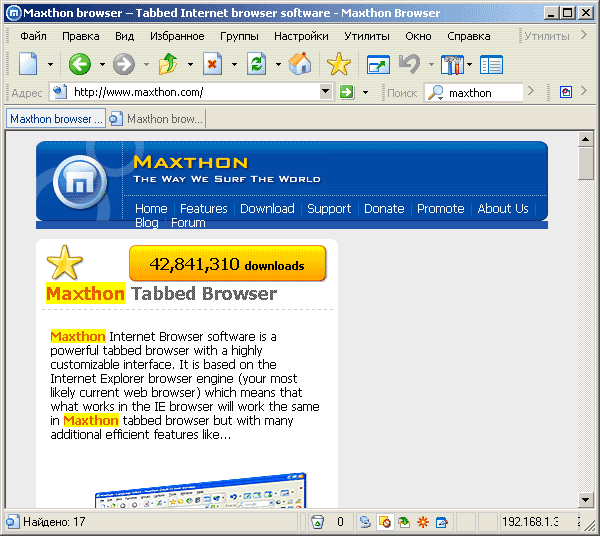Click the orange sunburst status icon
This screenshot has width=600, height=536.
click(423, 522)
